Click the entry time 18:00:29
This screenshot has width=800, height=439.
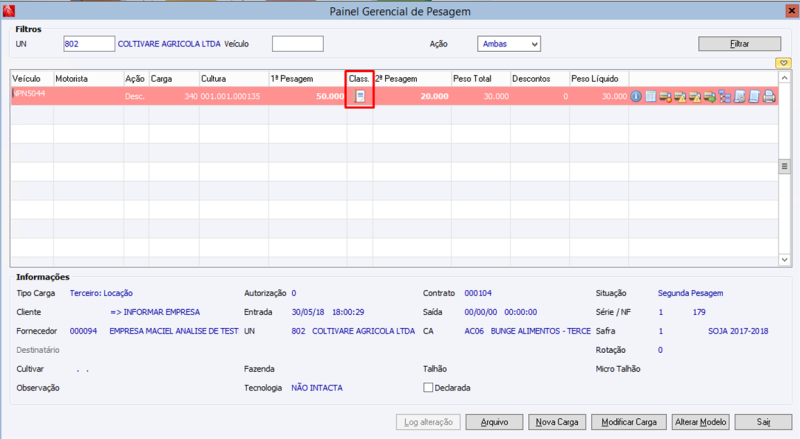(x=348, y=312)
